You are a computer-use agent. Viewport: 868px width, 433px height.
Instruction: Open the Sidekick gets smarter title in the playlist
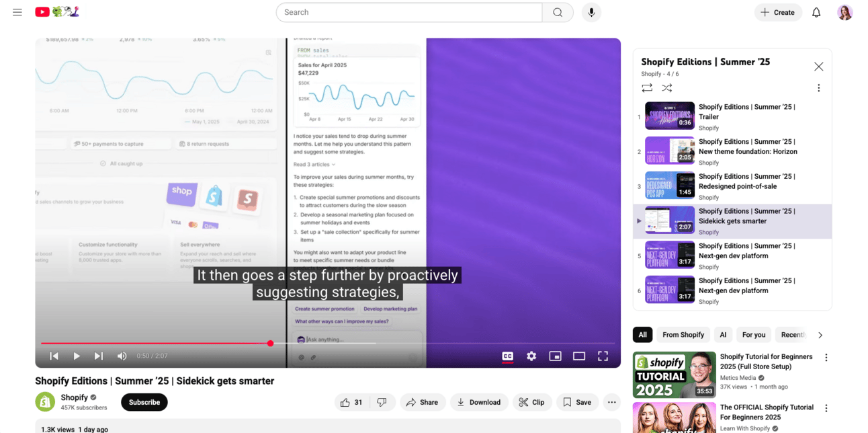tap(747, 216)
